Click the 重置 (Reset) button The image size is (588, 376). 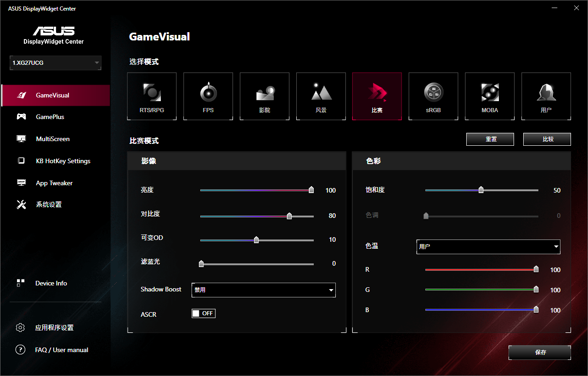[x=490, y=139]
